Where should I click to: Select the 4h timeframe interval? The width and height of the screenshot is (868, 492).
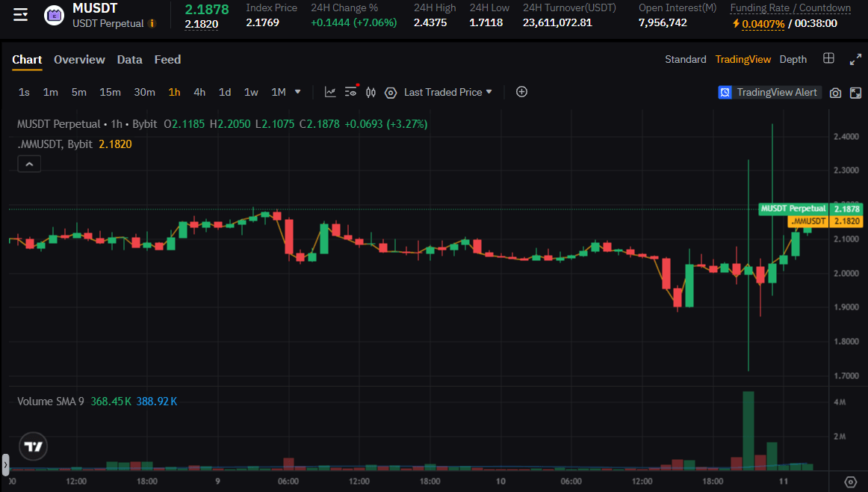[199, 92]
